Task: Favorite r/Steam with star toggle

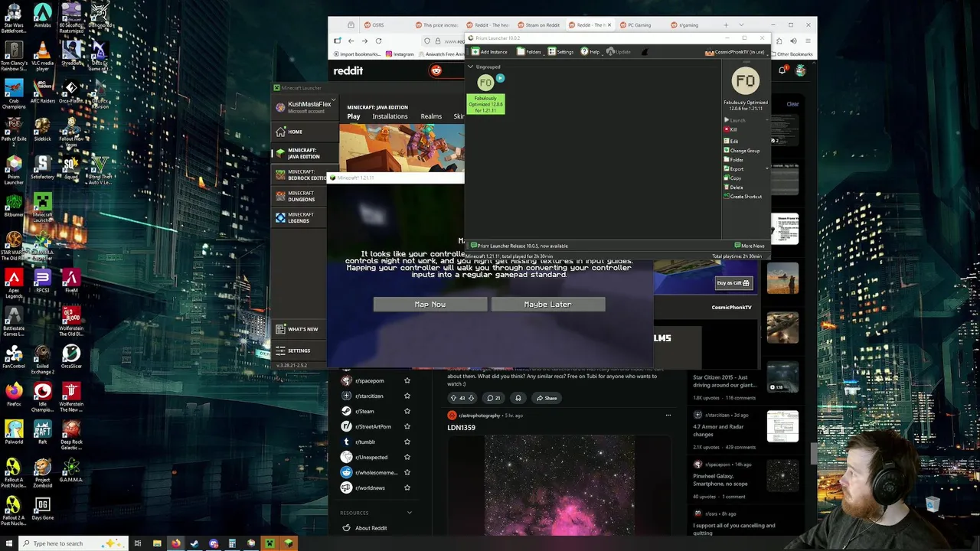Action: (407, 411)
